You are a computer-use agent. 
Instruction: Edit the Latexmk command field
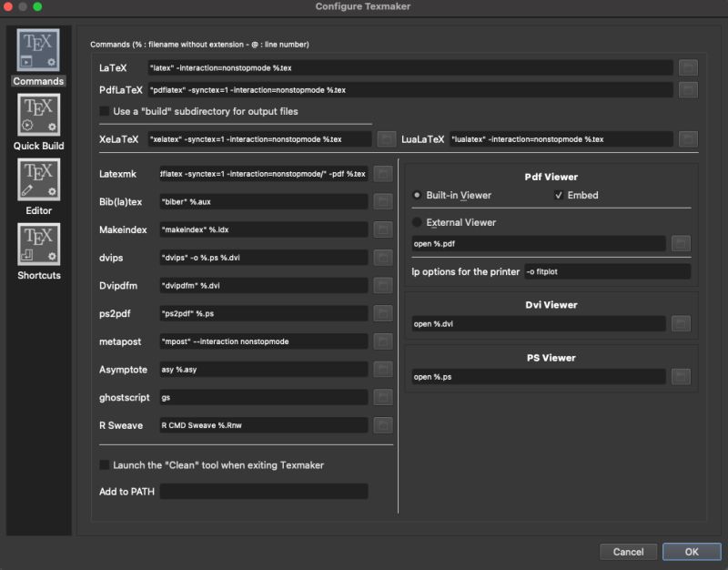pyautogui.click(x=264, y=174)
